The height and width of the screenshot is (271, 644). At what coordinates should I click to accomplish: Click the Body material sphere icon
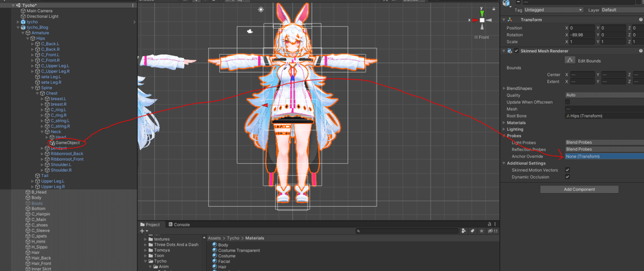[x=215, y=245]
